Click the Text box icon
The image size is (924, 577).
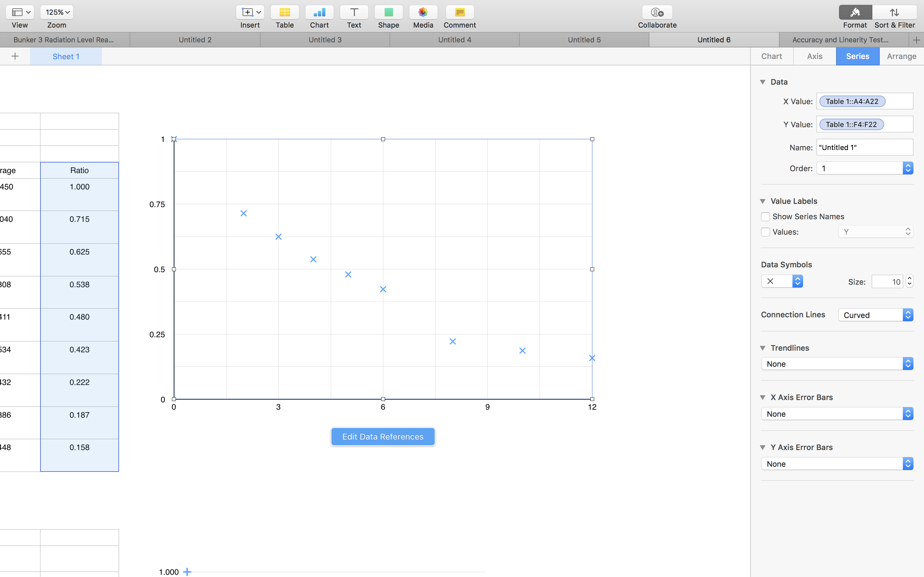tap(354, 13)
